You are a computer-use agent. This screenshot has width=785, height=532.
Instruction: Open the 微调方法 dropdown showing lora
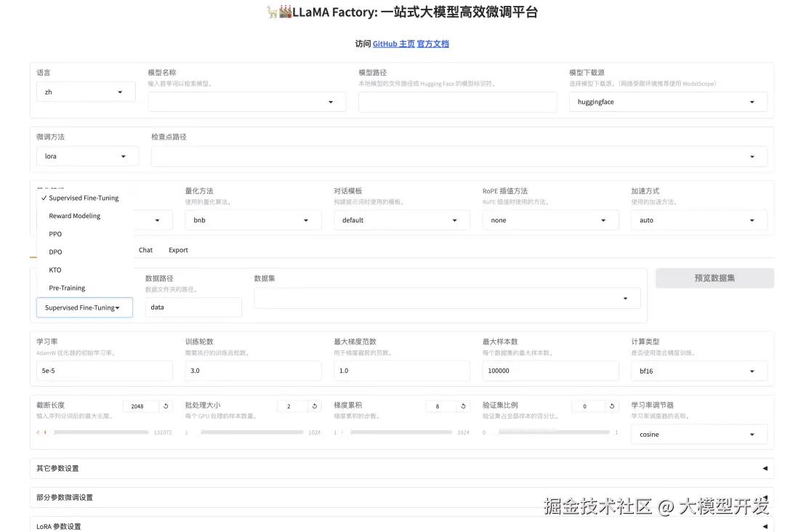tap(87, 156)
